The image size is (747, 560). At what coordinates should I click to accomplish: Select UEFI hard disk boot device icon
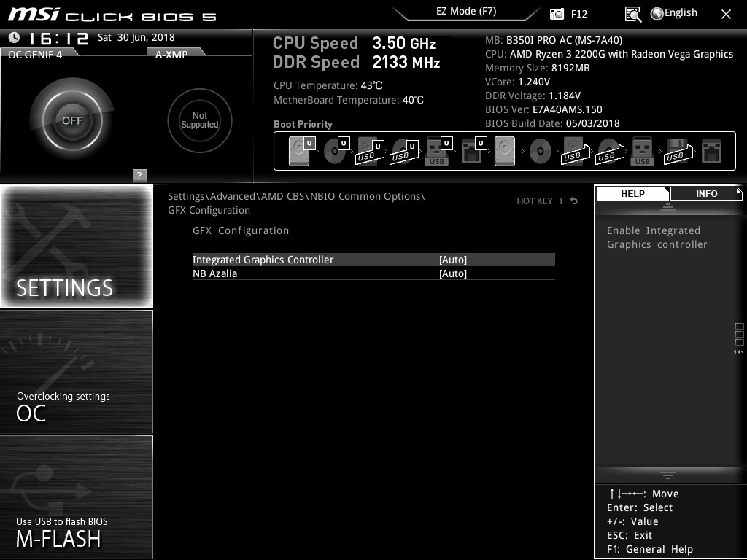[302, 151]
